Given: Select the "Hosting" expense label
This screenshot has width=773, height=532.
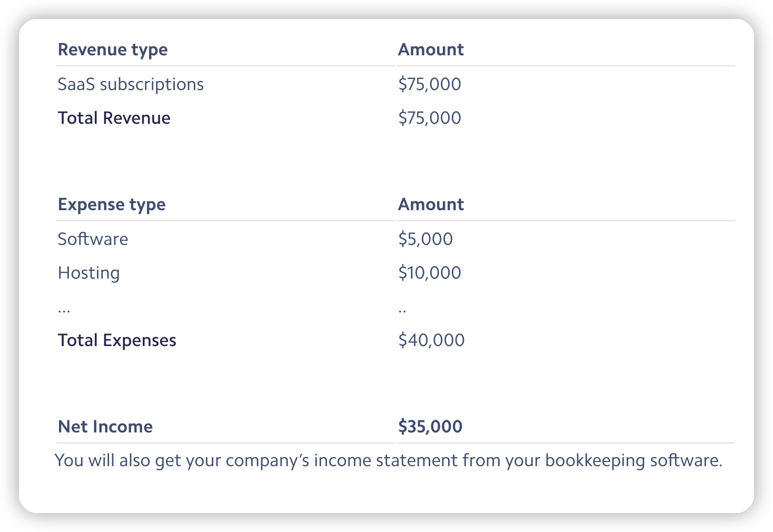Looking at the screenshot, I should (x=88, y=273).
